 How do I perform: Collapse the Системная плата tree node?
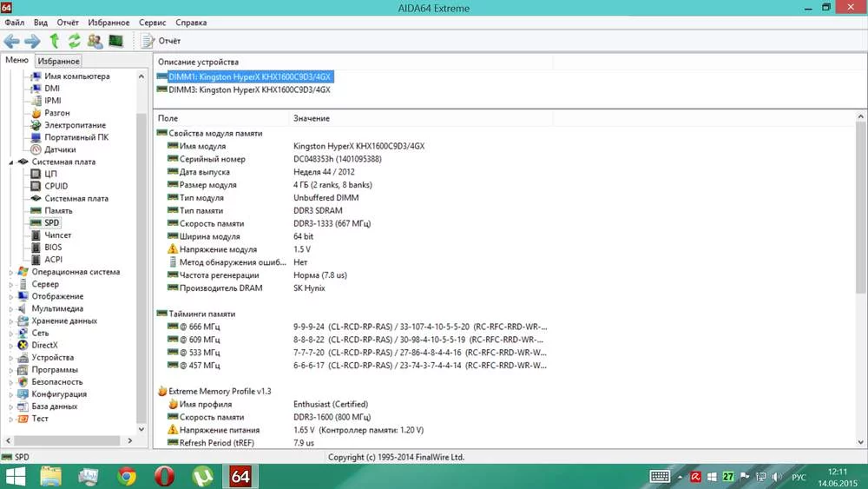[10, 162]
